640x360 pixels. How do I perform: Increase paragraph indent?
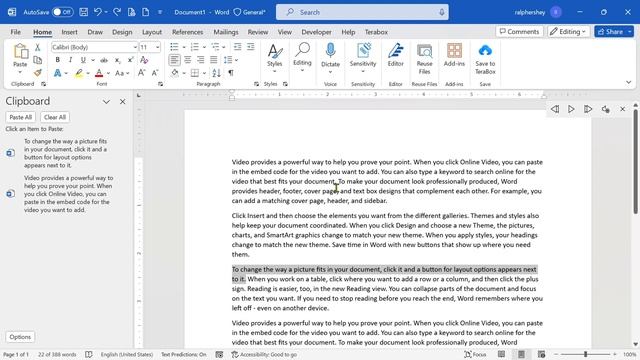pos(251,47)
